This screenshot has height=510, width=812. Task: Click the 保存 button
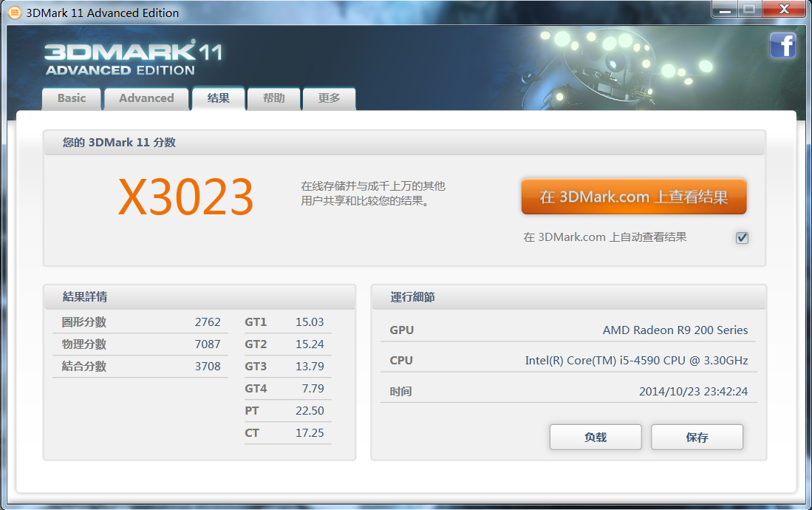coord(697,438)
